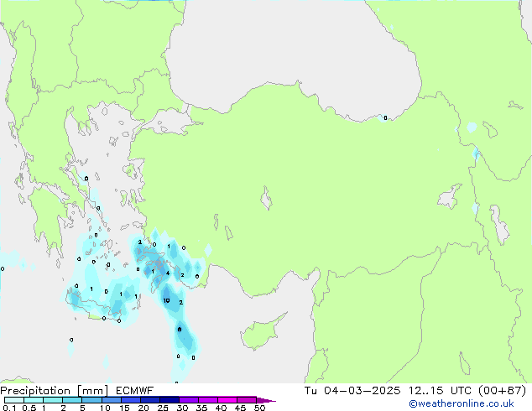
Task: Click the '12..15 UTC' time text
Action: coord(440,390)
